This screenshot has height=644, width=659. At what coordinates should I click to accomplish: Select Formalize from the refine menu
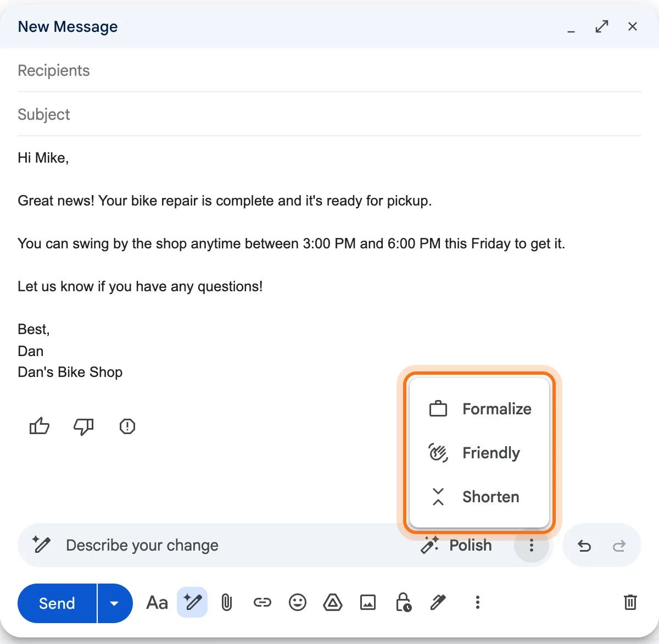(479, 409)
